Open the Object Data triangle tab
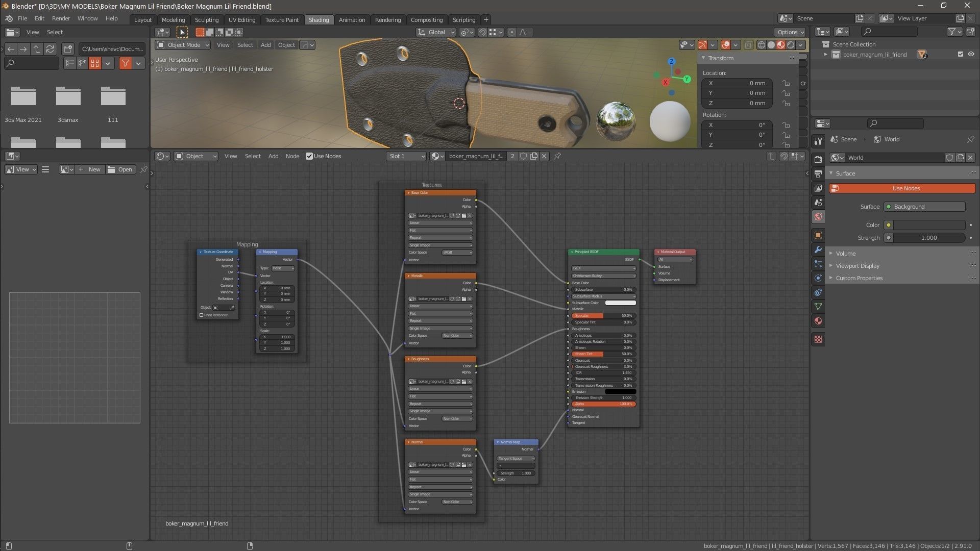Viewport: 980px width, 551px height. coord(818,307)
